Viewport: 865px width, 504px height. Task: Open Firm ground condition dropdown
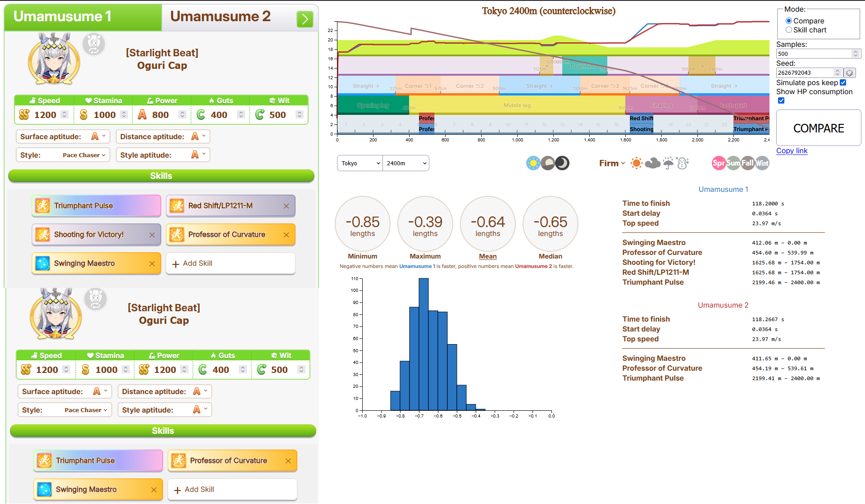click(x=612, y=163)
